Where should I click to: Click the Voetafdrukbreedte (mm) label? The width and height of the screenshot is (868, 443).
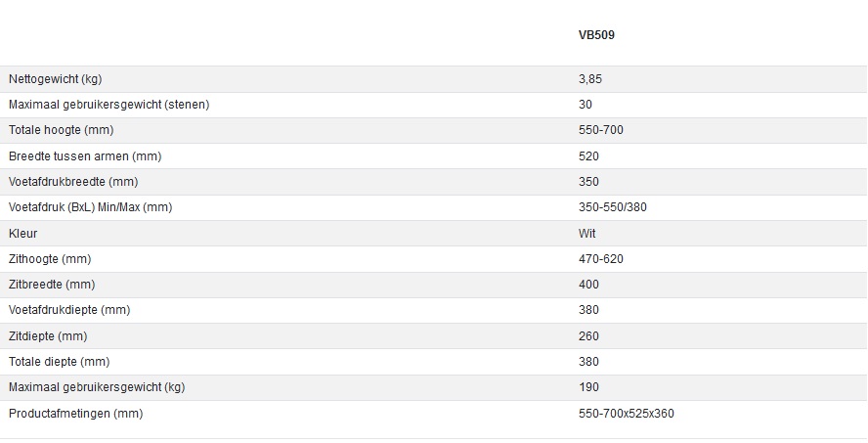point(73,182)
